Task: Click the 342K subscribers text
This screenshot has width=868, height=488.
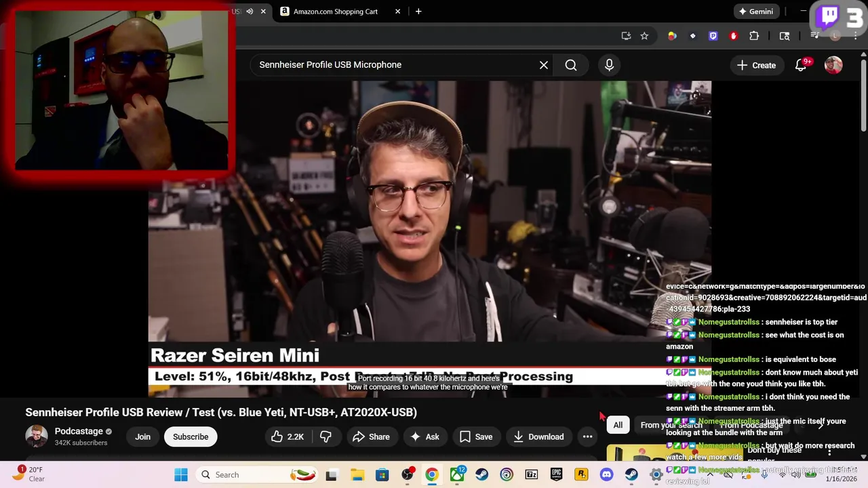Action: pos(81,443)
